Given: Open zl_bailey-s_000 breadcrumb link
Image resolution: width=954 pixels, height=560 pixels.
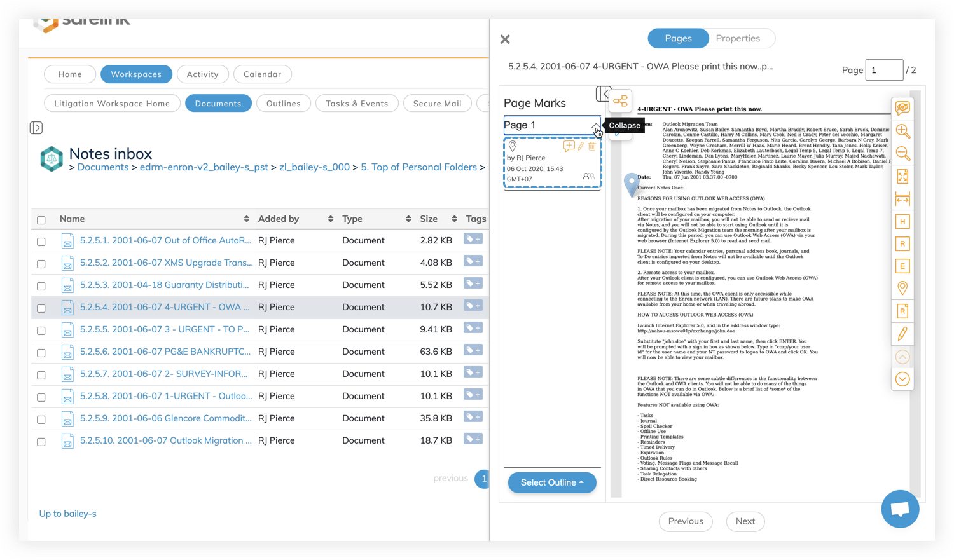Looking at the screenshot, I should tap(314, 167).
